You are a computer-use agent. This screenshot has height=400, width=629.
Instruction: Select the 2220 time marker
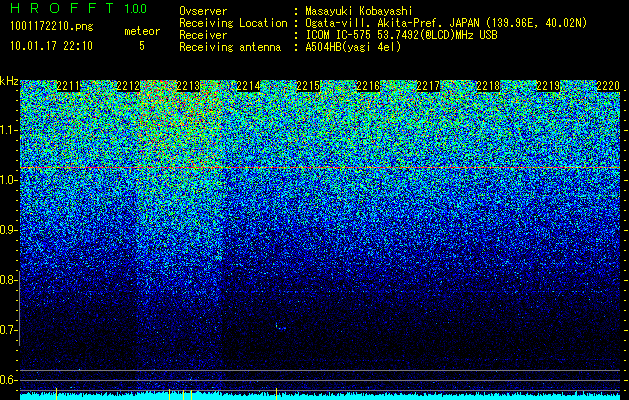[608, 86]
